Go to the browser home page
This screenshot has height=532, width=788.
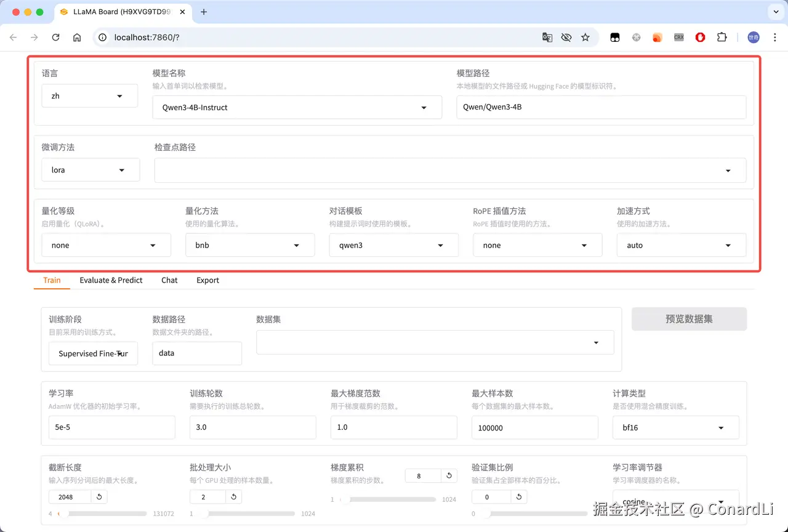(77, 38)
